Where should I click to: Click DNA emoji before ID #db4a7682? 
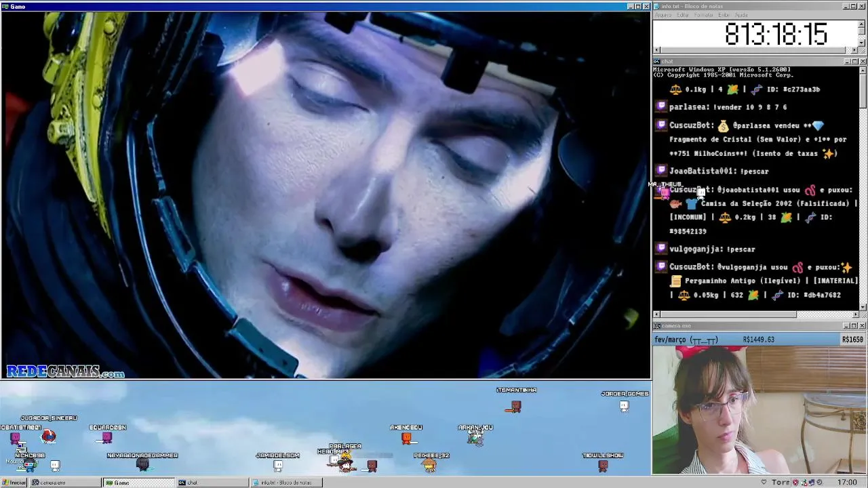tap(778, 296)
